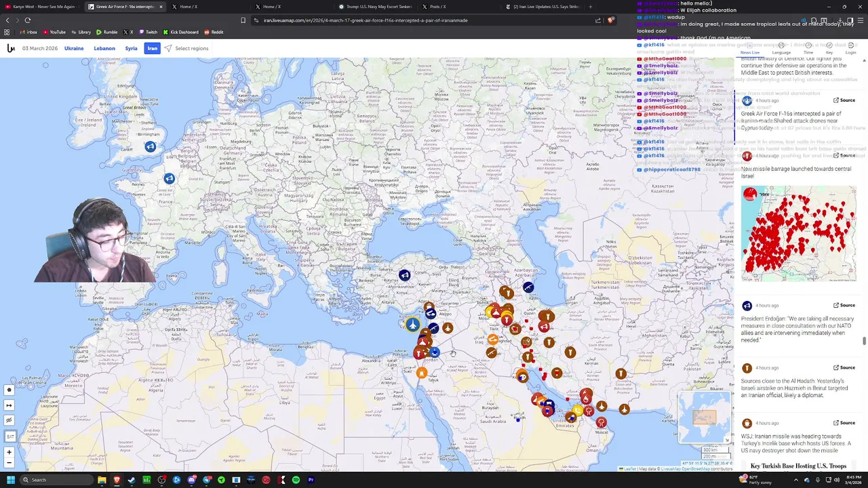Open the Library bookmark
The height and width of the screenshot is (488, 868).
click(x=81, y=32)
